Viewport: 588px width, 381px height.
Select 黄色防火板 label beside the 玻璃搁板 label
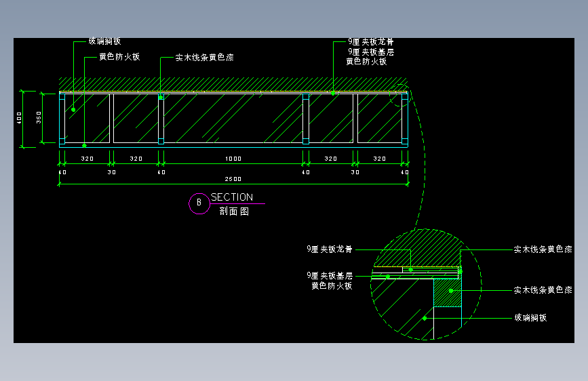coord(119,57)
